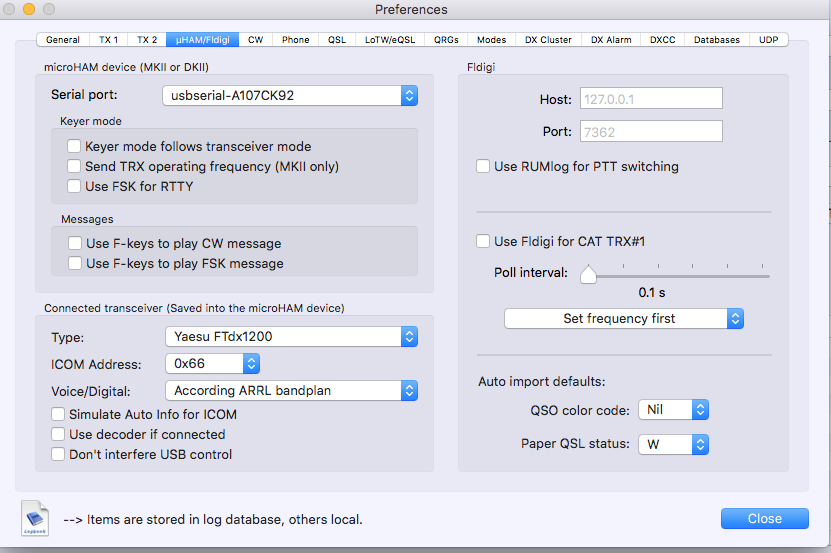The image size is (831, 553).
Task: Toggle Use RUMlog for PTT switching
Action: click(x=483, y=166)
